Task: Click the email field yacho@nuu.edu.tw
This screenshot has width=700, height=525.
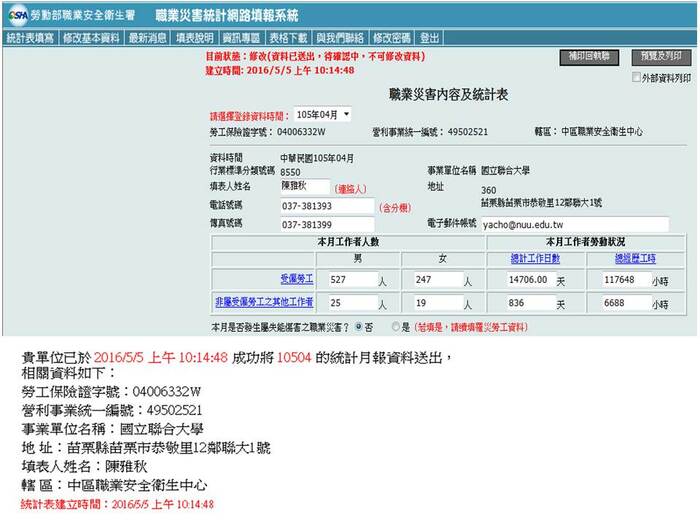Action: 575,224
